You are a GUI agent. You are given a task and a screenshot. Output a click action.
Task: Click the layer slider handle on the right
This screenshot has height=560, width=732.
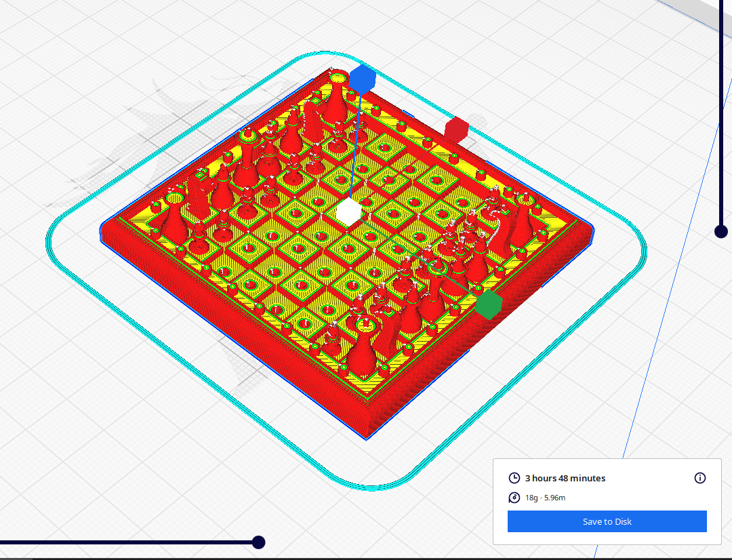[721, 231]
